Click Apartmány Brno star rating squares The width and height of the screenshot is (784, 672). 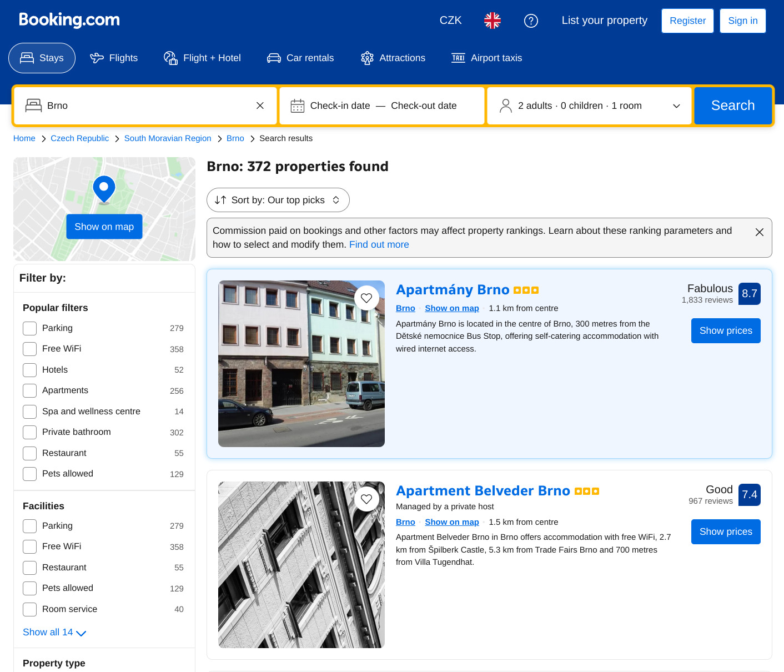(x=526, y=290)
